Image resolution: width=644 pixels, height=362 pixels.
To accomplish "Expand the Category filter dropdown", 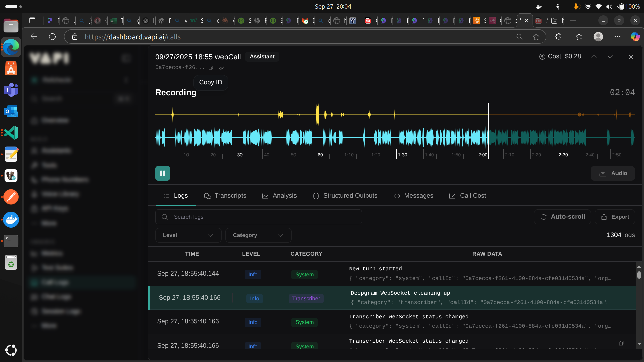I will point(258,235).
